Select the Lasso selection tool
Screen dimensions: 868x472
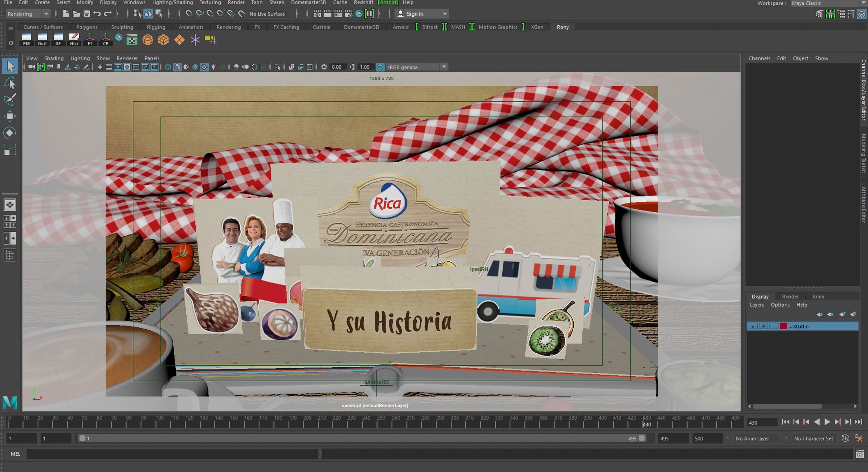[x=10, y=83]
